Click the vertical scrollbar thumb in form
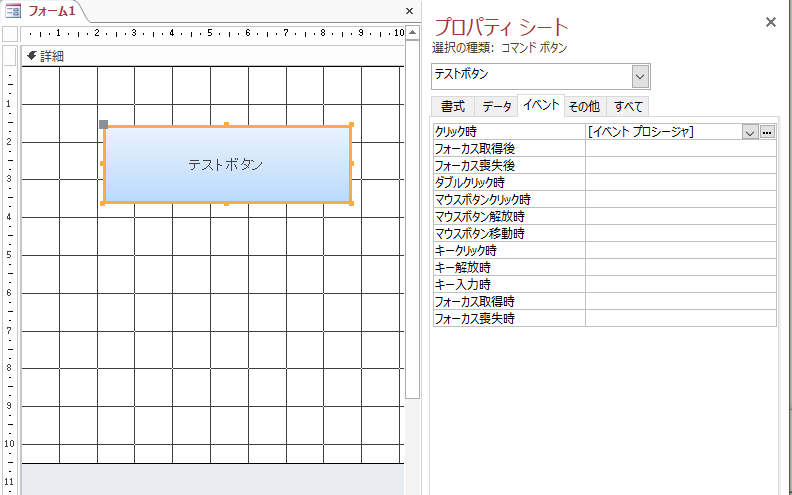The width and height of the screenshot is (792, 495). tap(413, 220)
